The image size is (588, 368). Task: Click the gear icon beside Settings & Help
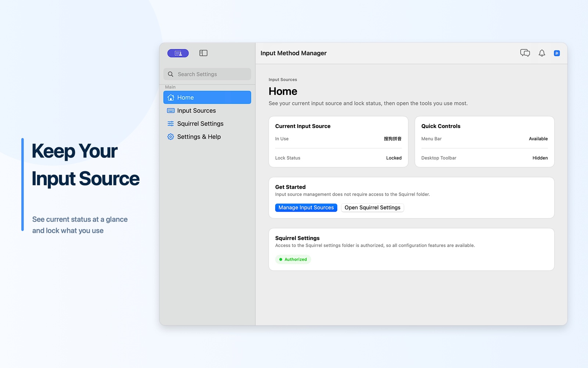[x=171, y=137]
